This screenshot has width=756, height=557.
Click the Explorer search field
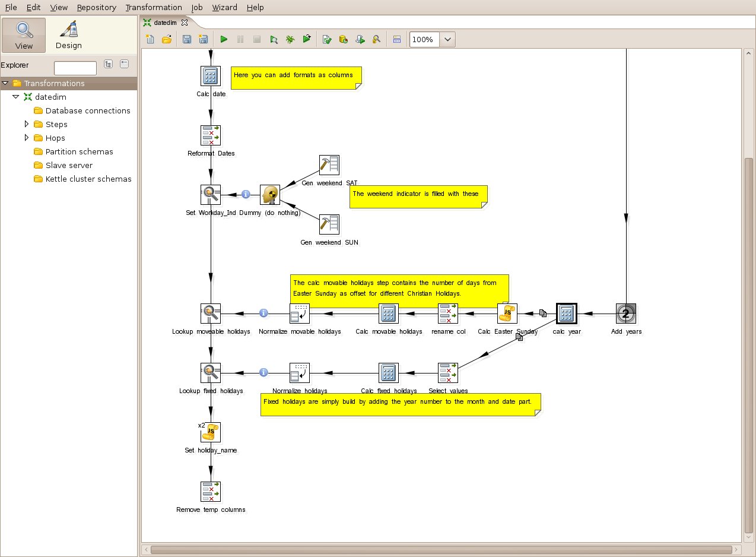(75, 68)
